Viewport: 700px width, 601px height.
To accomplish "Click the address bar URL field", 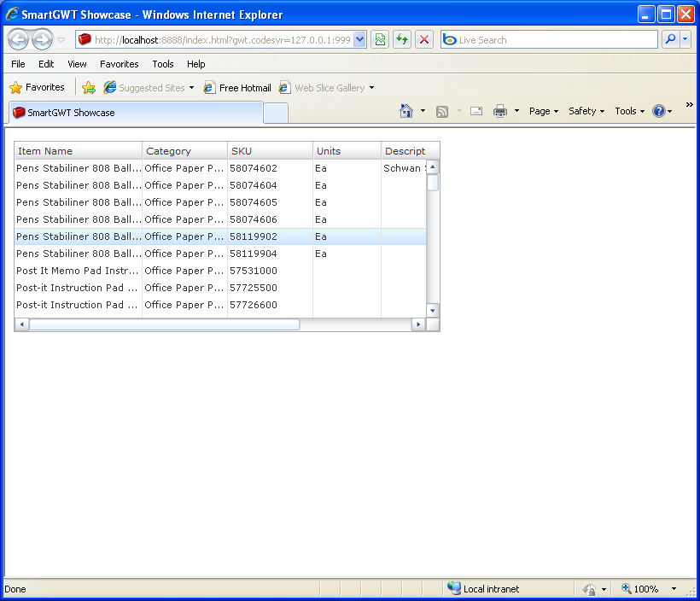I will pyautogui.click(x=215, y=40).
